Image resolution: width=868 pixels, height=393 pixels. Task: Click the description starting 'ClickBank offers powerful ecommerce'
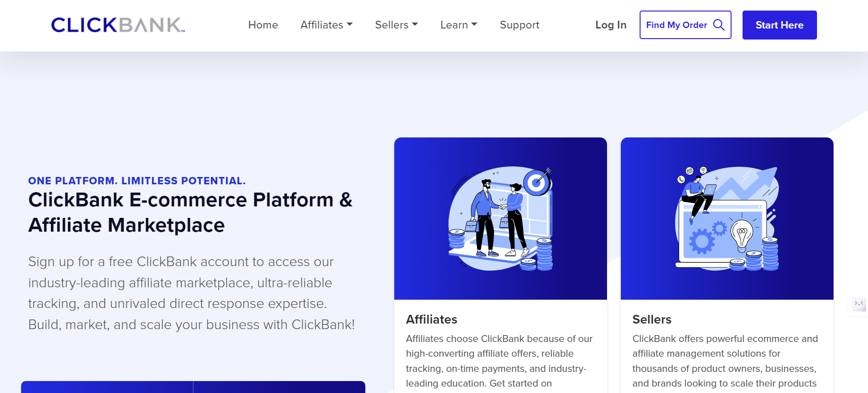725,361
